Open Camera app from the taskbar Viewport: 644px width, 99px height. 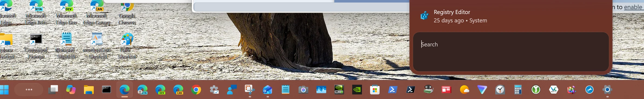pos(303,90)
